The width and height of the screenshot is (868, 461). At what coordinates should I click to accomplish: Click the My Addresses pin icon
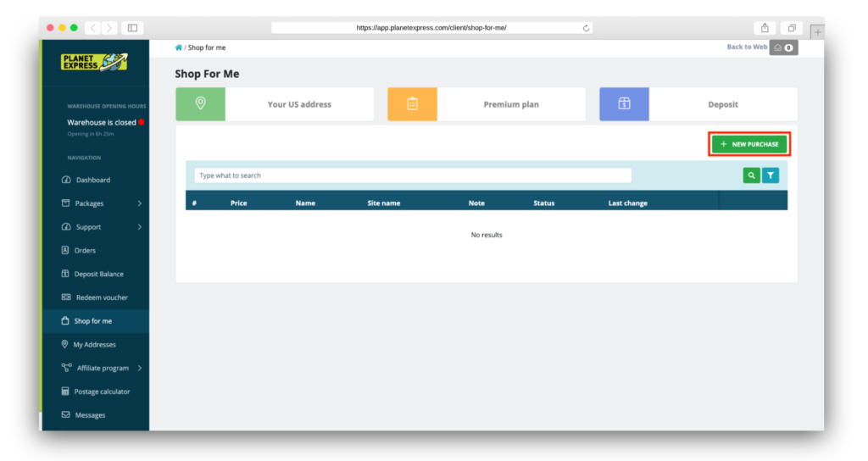pyautogui.click(x=64, y=344)
